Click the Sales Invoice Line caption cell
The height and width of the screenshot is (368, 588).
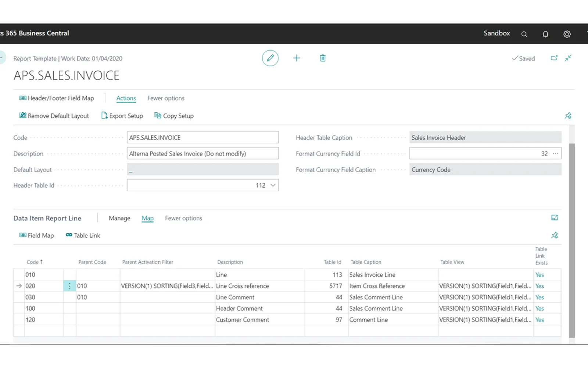pos(393,275)
